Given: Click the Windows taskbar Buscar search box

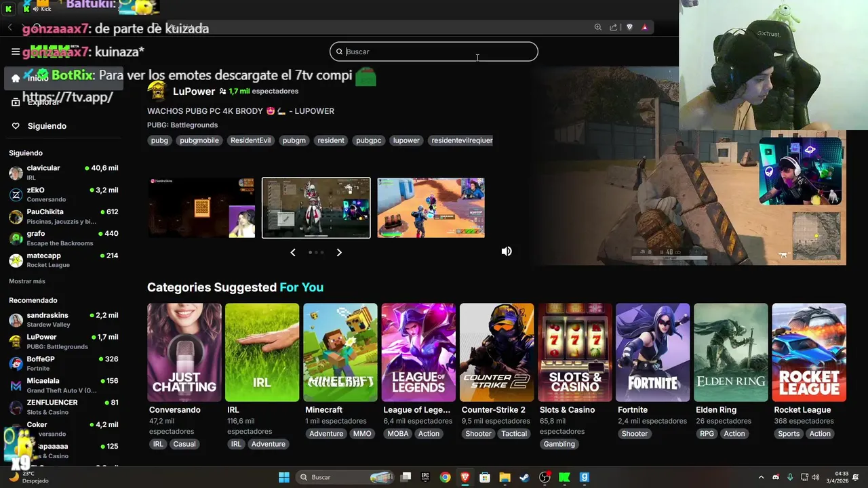Looking at the screenshot, I should [x=345, y=477].
